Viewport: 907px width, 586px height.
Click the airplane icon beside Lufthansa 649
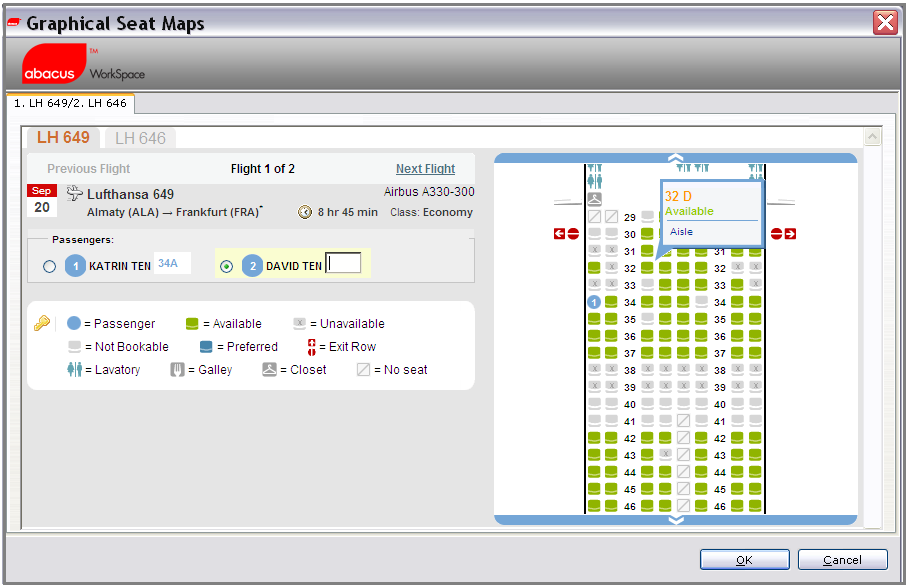pos(75,193)
